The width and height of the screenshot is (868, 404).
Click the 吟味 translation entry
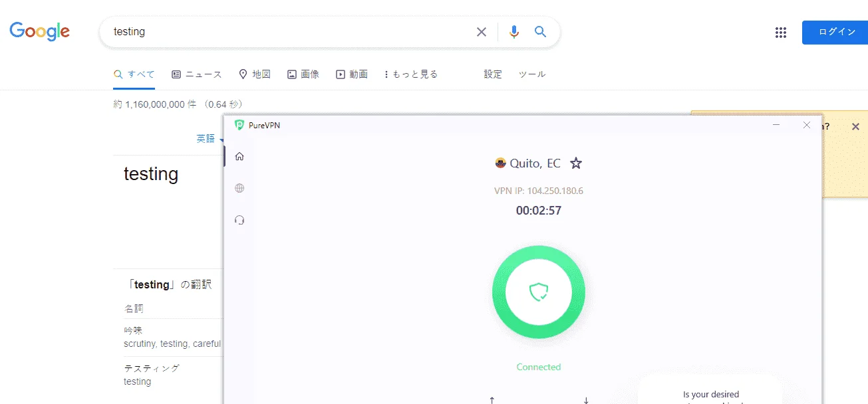(x=133, y=330)
